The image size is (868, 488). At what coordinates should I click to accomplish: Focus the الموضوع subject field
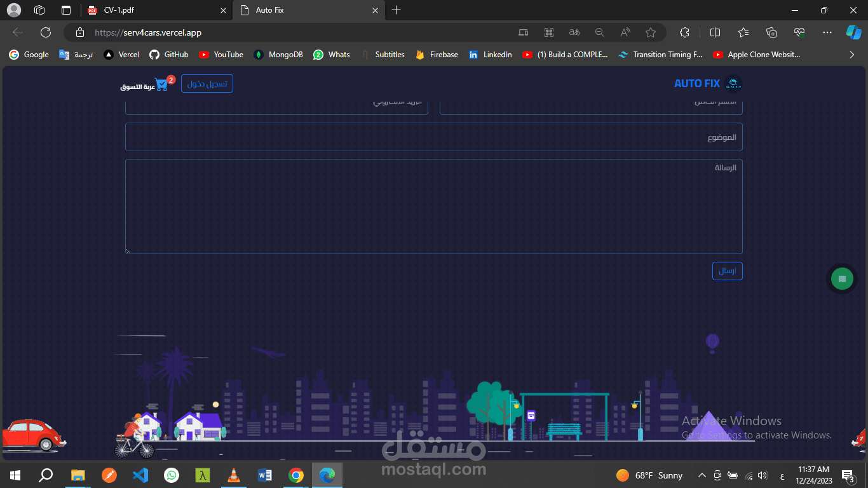(434, 137)
